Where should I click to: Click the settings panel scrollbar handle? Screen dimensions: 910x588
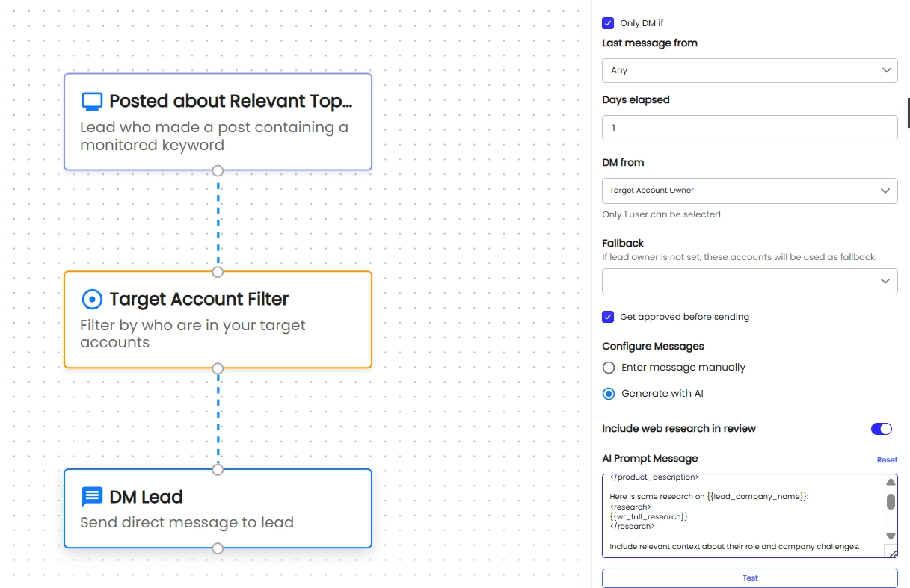click(908, 112)
